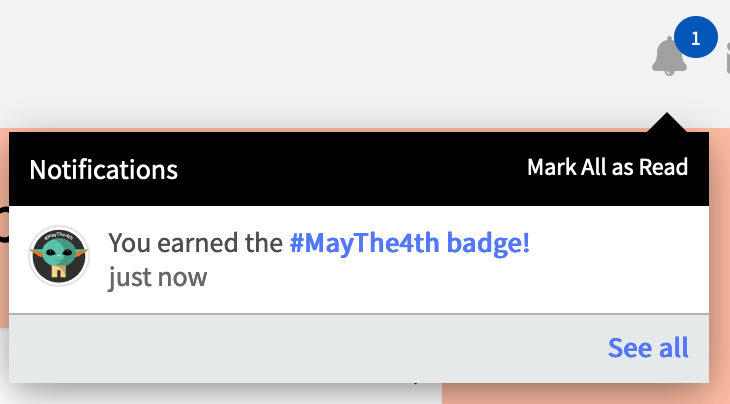Click the black Notifications header bar
730x404 pixels.
coord(350,168)
